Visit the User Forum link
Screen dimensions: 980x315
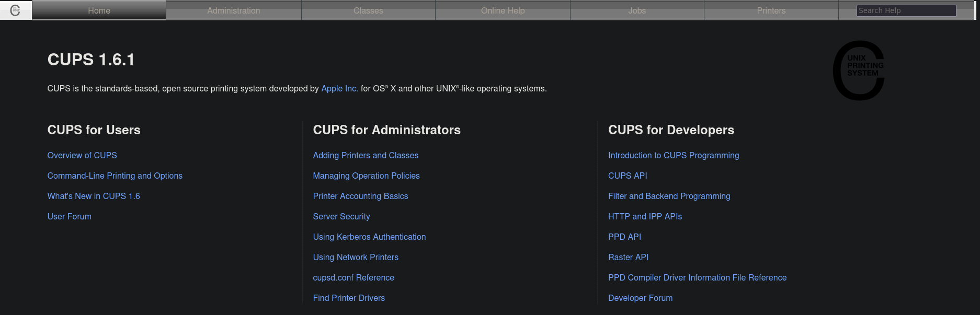click(x=69, y=216)
